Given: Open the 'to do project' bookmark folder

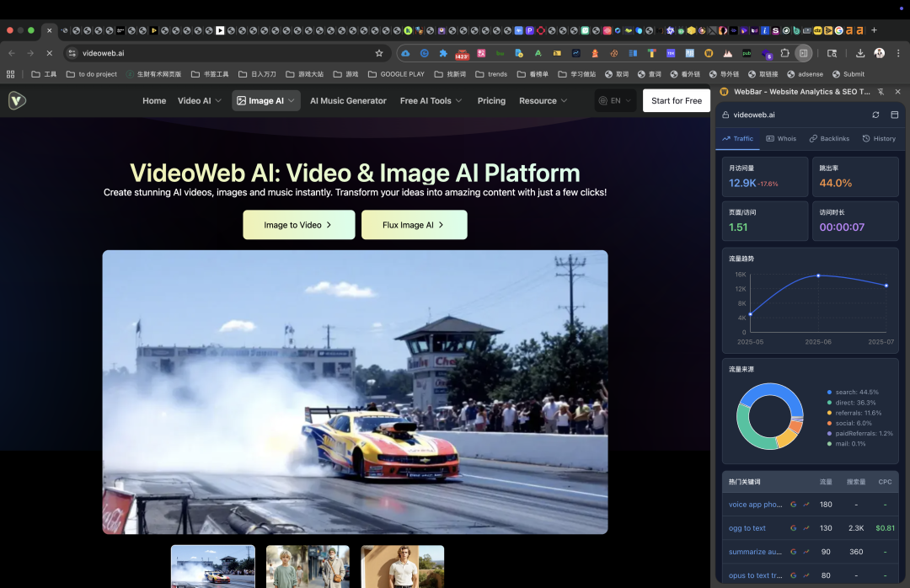Looking at the screenshot, I should click(92, 74).
